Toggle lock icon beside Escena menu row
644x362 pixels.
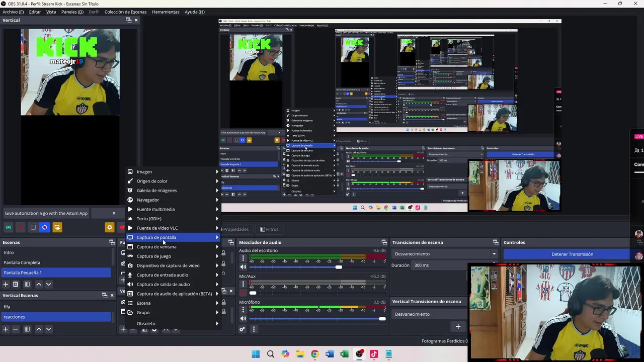tap(223, 303)
